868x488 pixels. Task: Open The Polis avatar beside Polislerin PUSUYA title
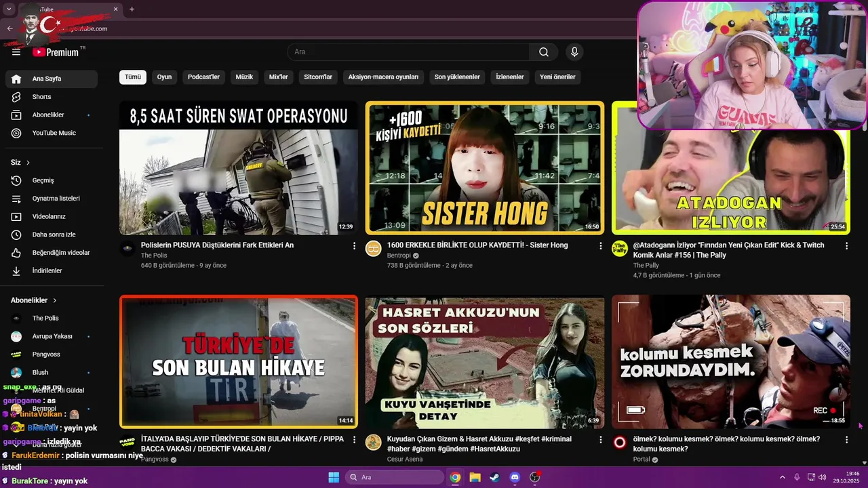coord(127,249)
